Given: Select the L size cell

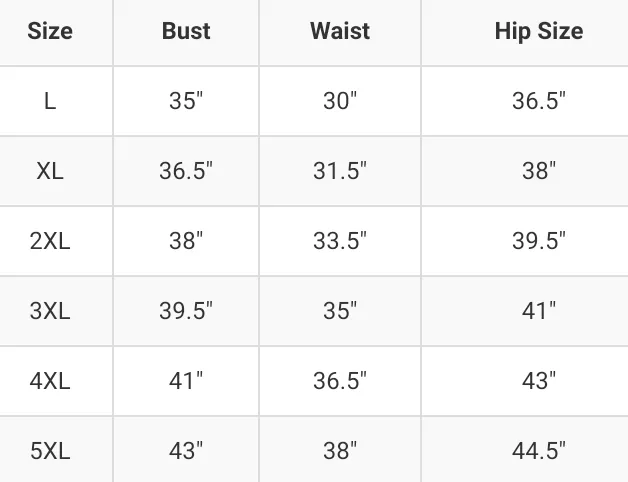Looking at the screenshot, I should (50, 101).
